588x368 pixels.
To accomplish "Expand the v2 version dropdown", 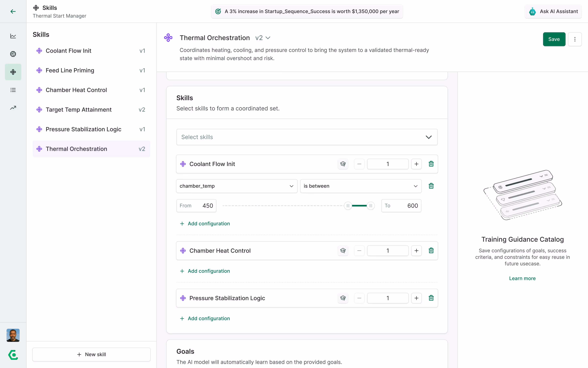I will click(x=263, y=38).
